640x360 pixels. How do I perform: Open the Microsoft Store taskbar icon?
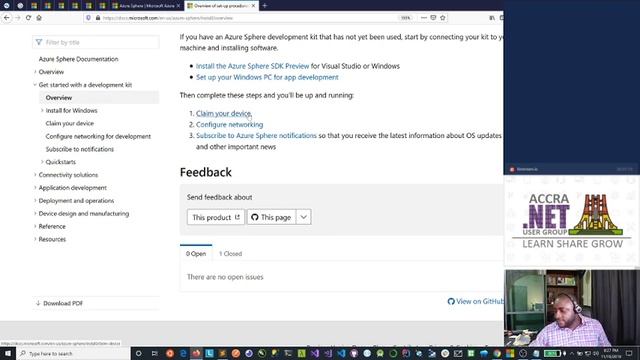point(510,353)
